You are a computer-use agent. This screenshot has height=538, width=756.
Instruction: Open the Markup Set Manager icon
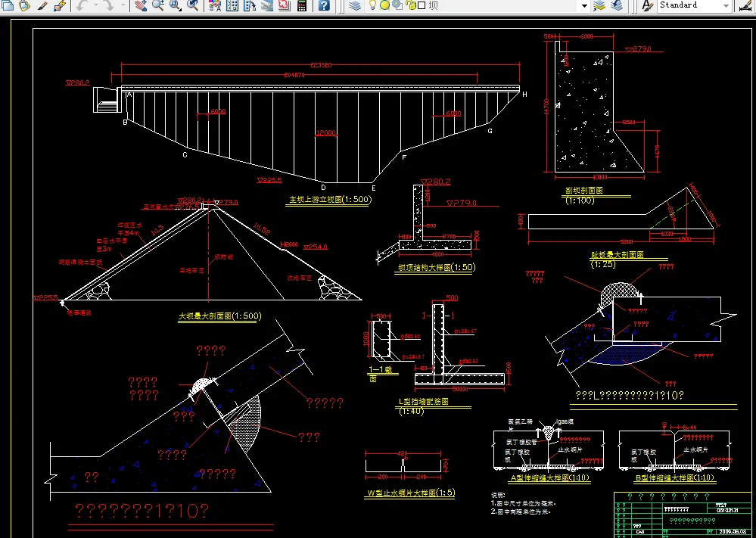coord(285,5)
